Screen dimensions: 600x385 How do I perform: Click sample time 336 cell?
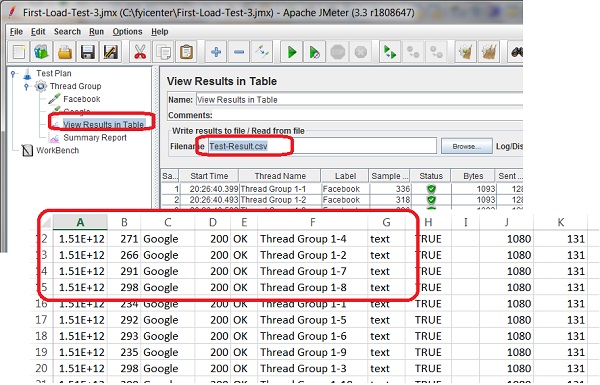coord(390,189)
